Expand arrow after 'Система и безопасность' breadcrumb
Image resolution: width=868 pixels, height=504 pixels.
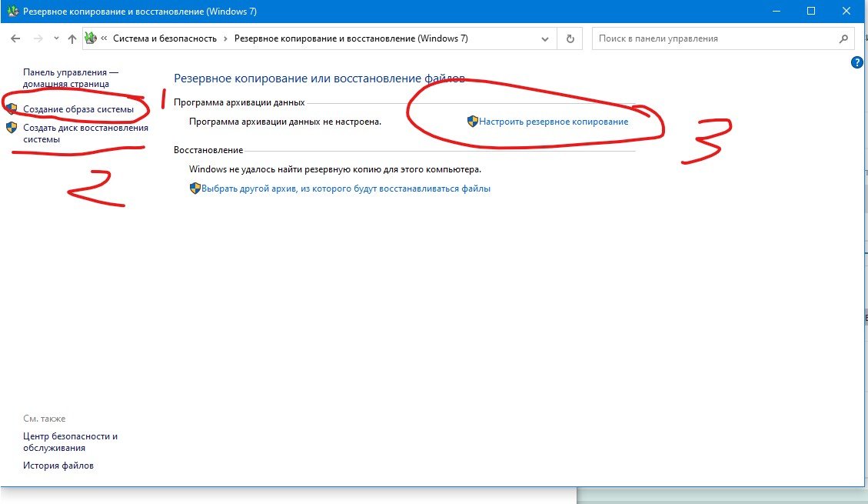tap(225, 38)
